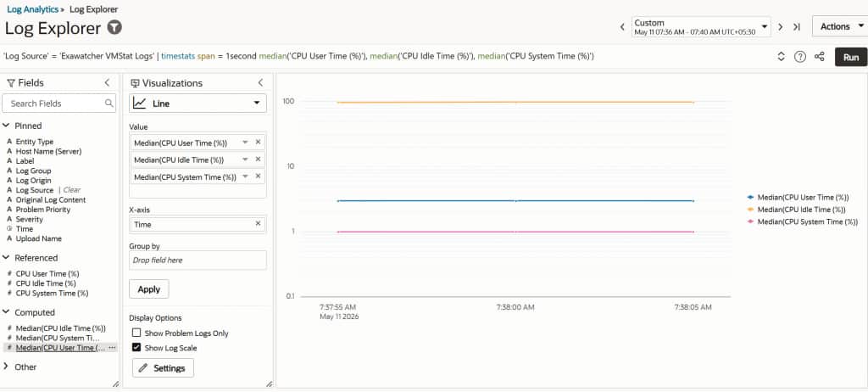Open the Actions dropdown menu
Viewport: 868px width, 392px height.
[840, 26]
